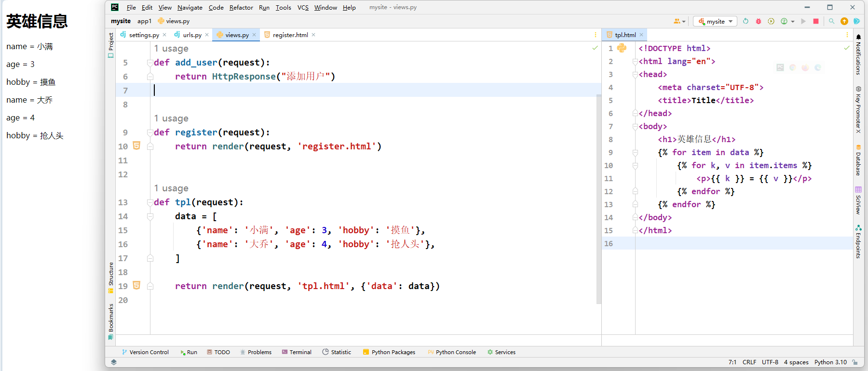The width and height of the screenshot is (868, 371).
Task: Open the Version Control tool window
Action: coord(145,352)
